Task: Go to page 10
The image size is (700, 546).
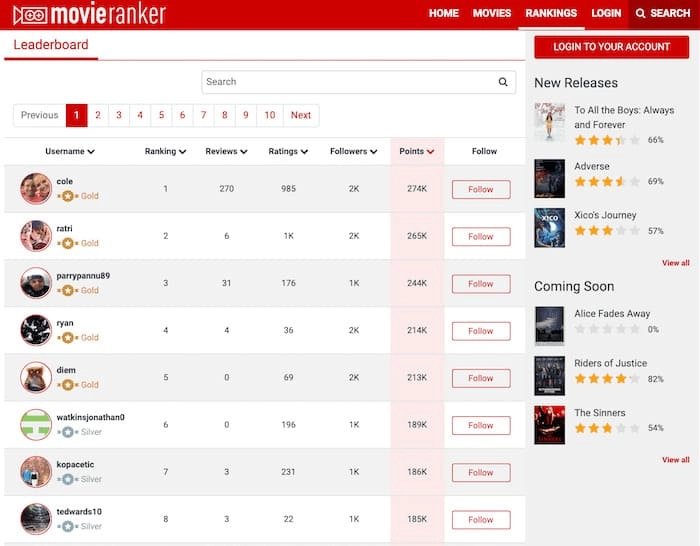Action: [x=270, y=115]
